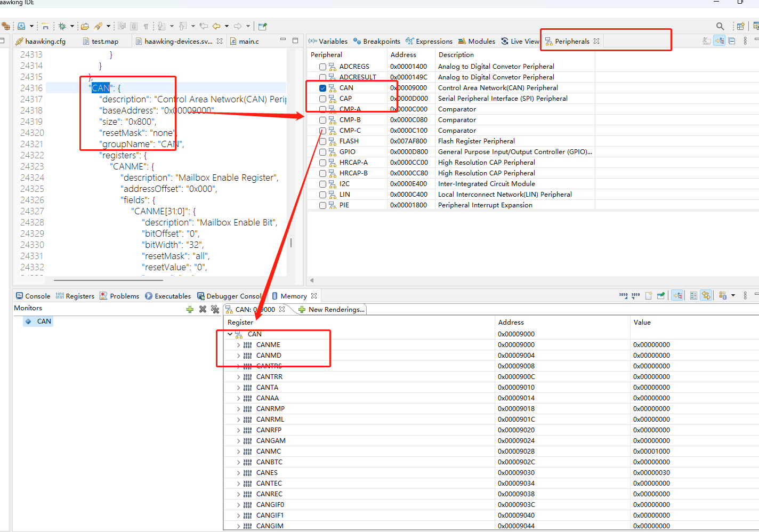Click the Add Memory Monitor green plus
759x532 pixels.
click(190, 309)
